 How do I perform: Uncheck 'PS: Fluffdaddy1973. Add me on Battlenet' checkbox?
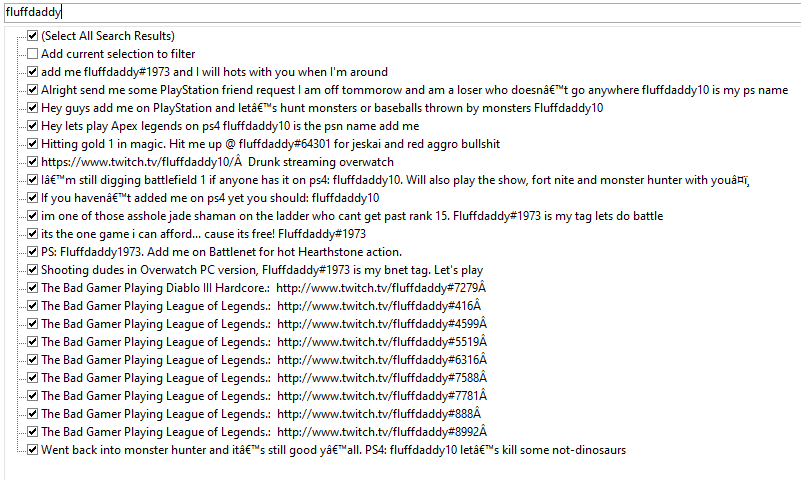[x=33, y=252]
